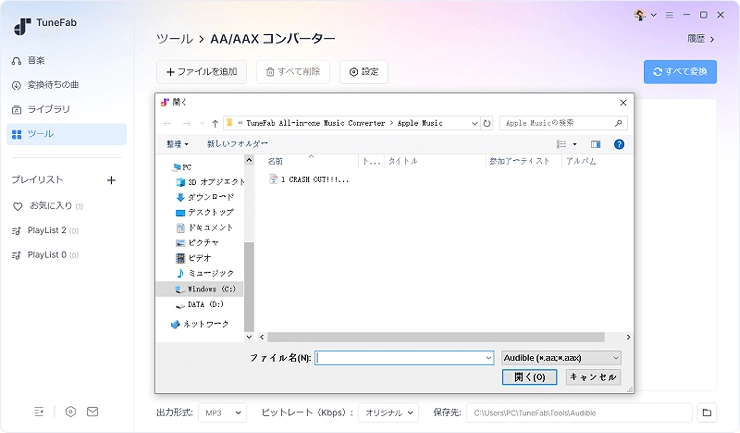Open Audible file type filter dropdown
The height and width of the screenshot is (433, 740).
tap(561, 358)
